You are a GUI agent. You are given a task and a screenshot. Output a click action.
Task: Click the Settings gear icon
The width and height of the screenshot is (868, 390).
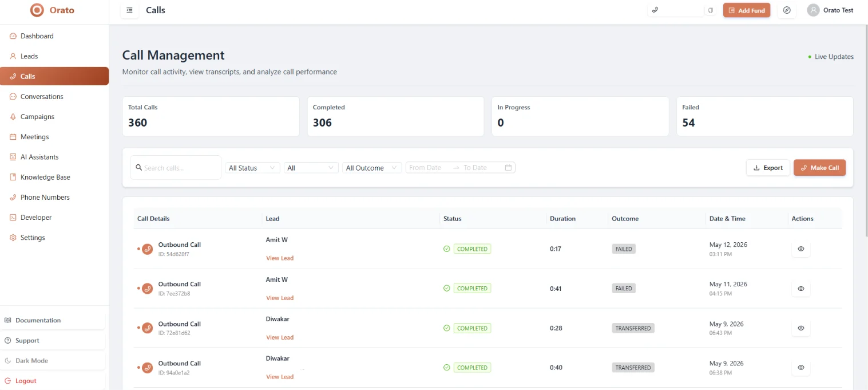(13, 238)
